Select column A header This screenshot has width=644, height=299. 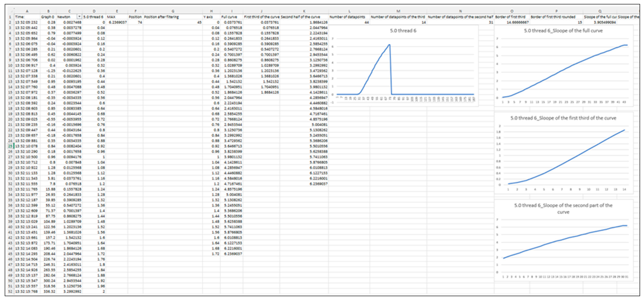pyautogui.click(x=27, y=11)
